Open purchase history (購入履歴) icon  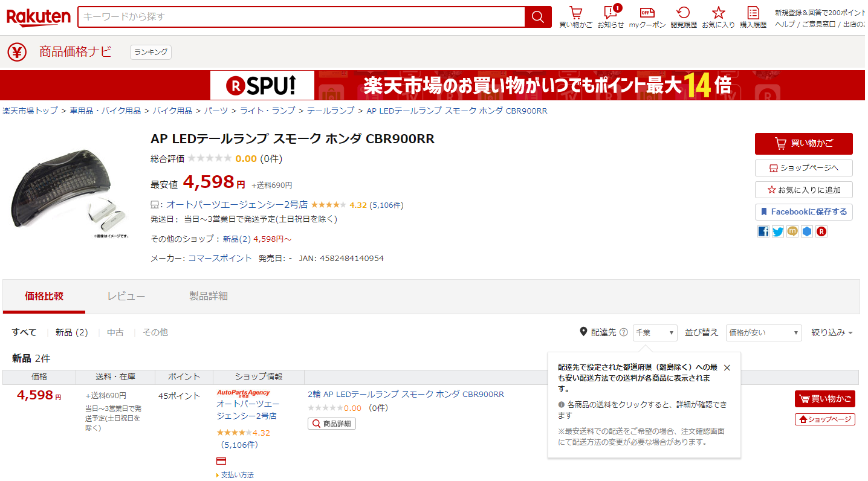click(x=753, y=17)
